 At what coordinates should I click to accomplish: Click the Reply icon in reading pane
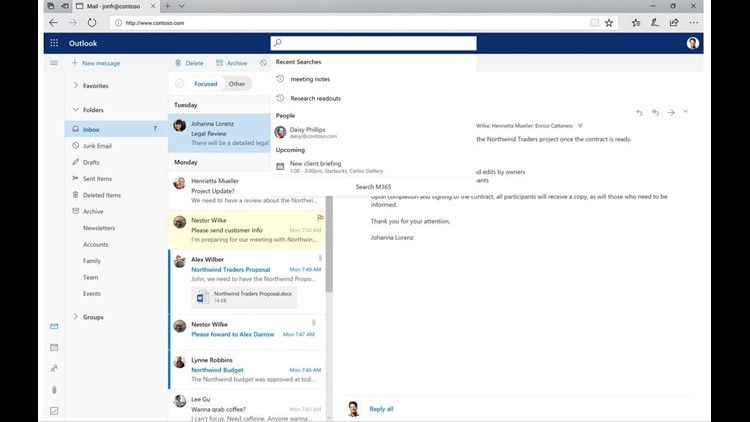(x=639, y=112)
